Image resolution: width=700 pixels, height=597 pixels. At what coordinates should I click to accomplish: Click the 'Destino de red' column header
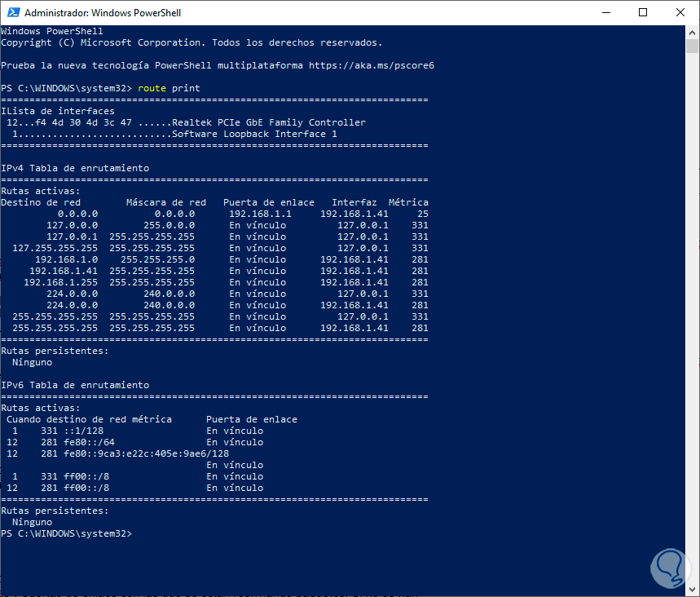tap(41, 202)
